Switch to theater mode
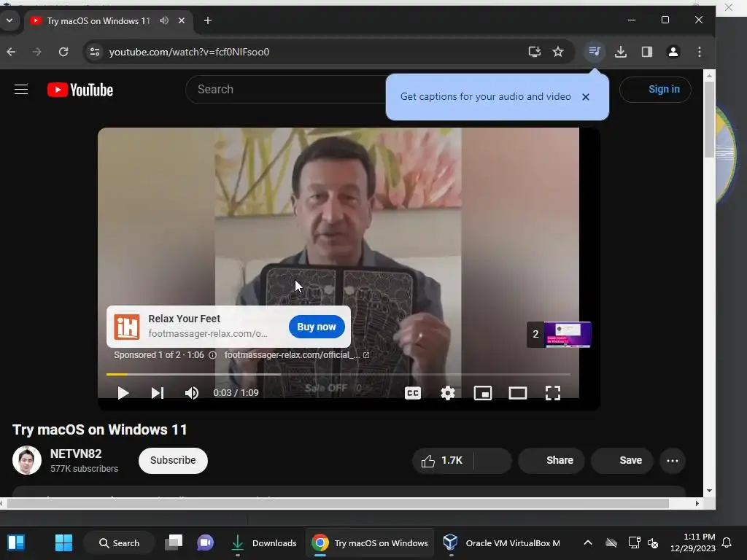 [x=518, y=393]
